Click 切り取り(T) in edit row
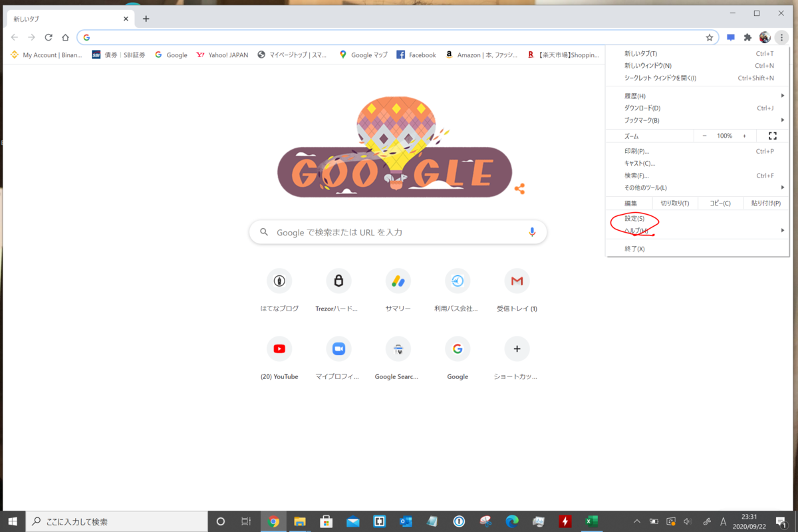The width and height of the screenshot is (798, 532). tap(674, 203)
